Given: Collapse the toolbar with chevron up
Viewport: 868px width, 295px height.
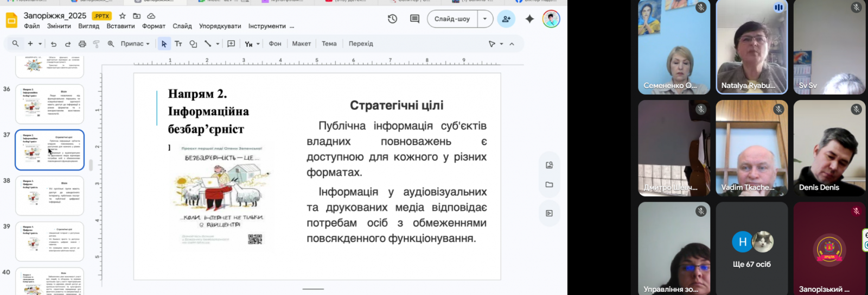Looking at the screenshot, I should 512,44.
